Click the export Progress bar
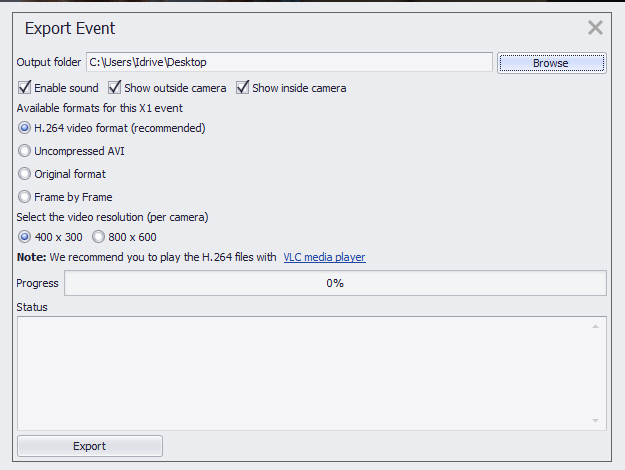The image size is (625, 470). pyautogui.click(x=335, y=283)
